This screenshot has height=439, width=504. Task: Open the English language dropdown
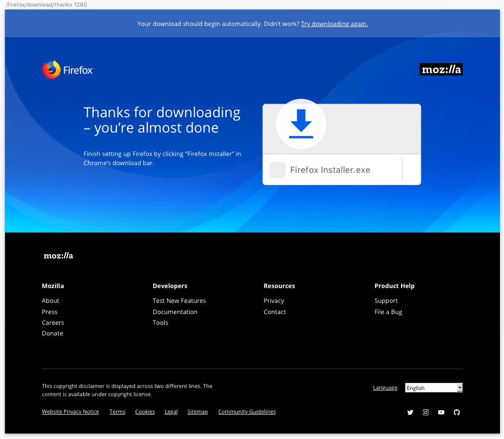pos(434,388)
